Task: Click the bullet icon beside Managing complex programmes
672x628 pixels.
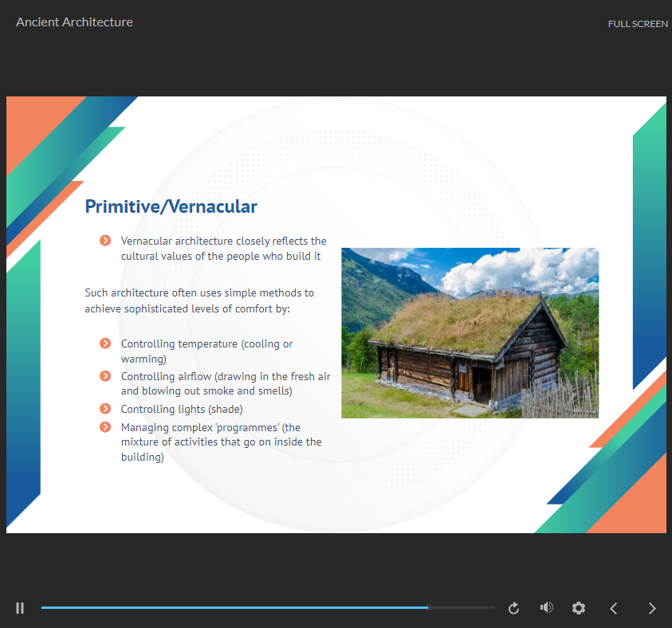Action: (x=105, y=427)
